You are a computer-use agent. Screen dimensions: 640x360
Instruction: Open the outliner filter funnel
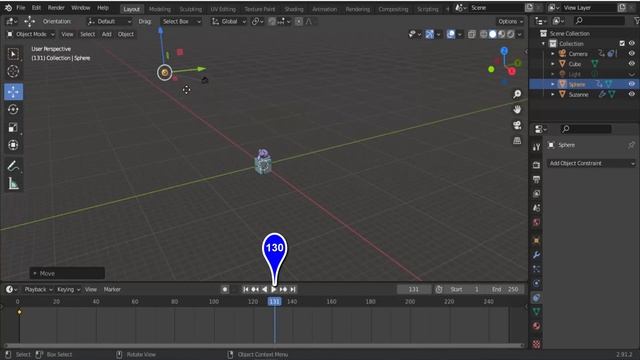coord(637,21)
